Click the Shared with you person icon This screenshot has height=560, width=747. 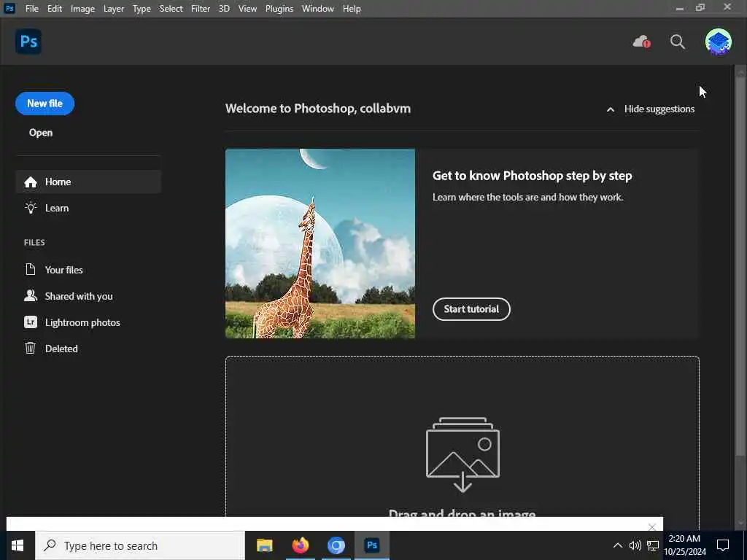(31, 296)
